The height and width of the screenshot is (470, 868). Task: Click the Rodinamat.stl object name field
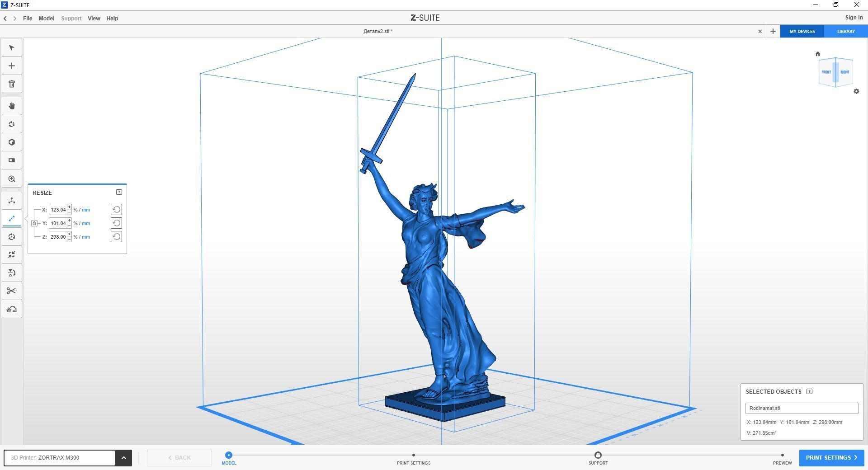[802, 408]
